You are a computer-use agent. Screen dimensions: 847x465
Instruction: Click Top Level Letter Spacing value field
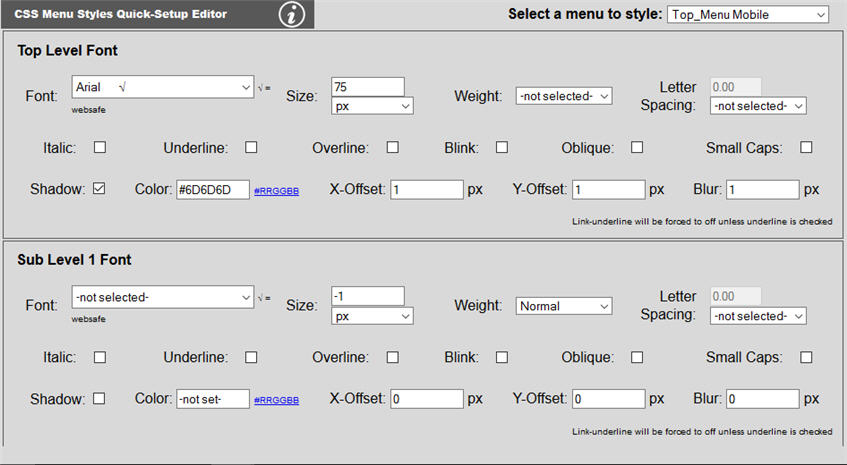click(735, 87)
